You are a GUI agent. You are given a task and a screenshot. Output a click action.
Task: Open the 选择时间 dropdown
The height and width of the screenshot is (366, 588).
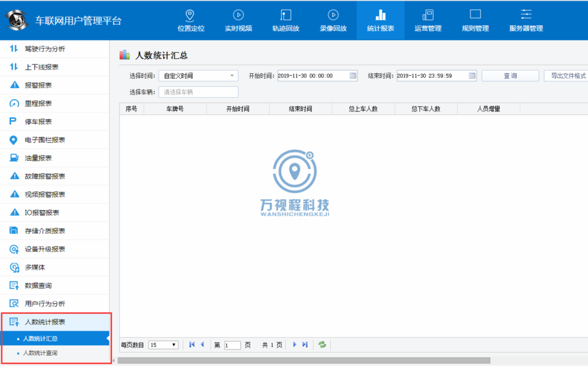[198, 75]
